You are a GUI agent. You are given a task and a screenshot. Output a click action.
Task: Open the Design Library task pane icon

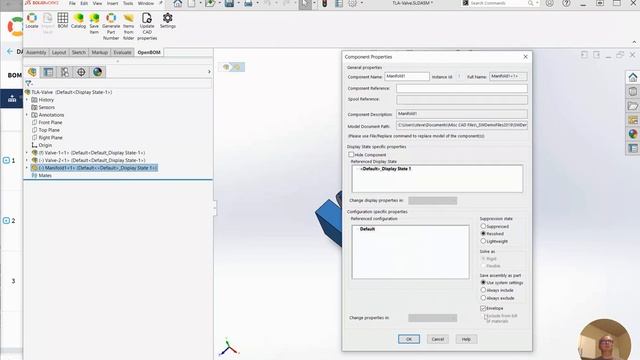pyautogui.click(x=633, y=91)
